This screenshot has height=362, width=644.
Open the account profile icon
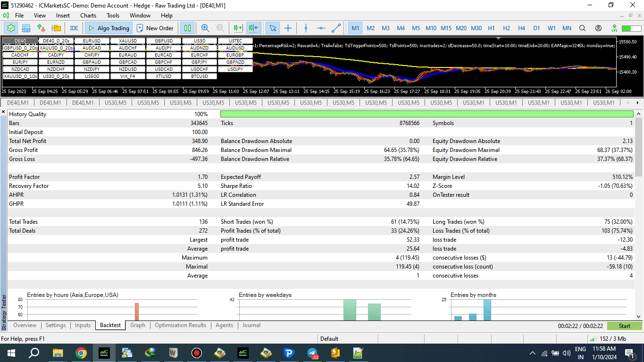click(598, 28)
